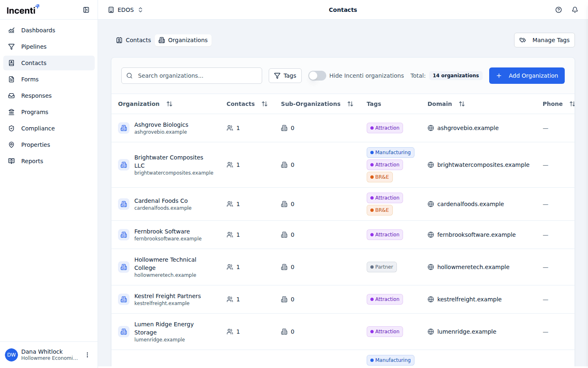Click the DW user avatar
This screenshot has width=588, height=368.
tap(11, 355)
